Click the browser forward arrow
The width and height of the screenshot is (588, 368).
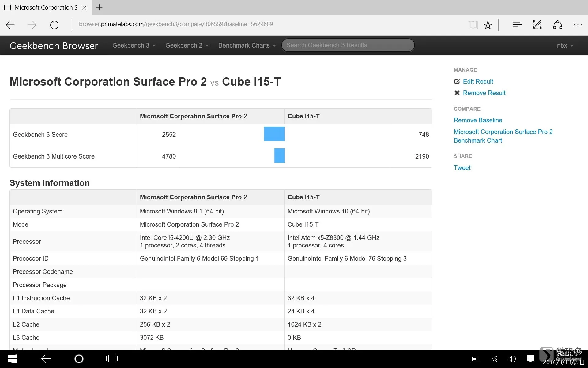pos(32,25)
